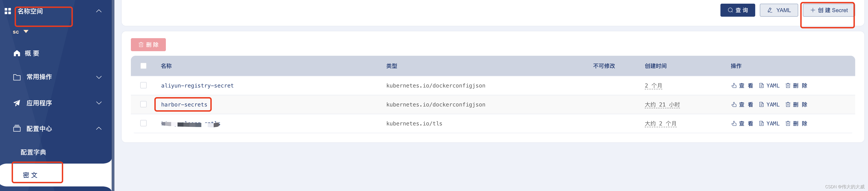Collapse the 名称空间 section chevron
868x191 pixels.
click(x=98, y=11)
